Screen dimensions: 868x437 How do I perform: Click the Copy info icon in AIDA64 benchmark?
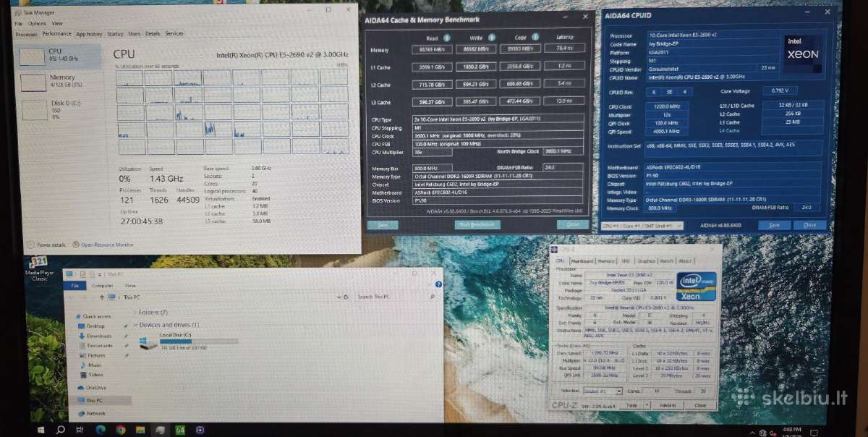[535, 38]
